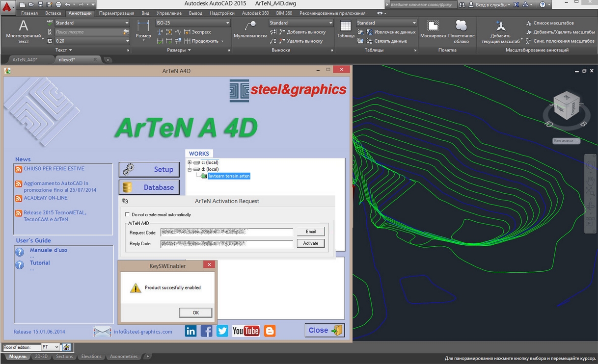Viewport: 598px width, 364px height.
Task: Open the Facebook icon in ArTeN window
Action: (x=206, y=331)
